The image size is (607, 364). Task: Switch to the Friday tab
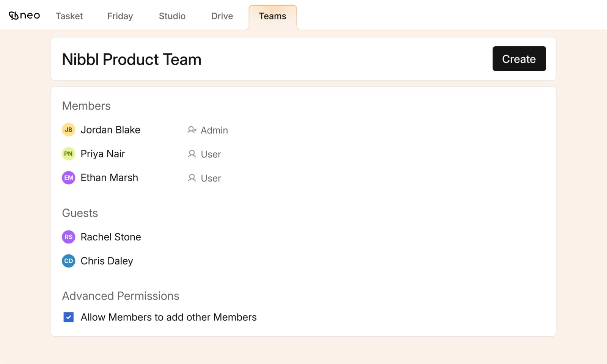pos(120,16)
